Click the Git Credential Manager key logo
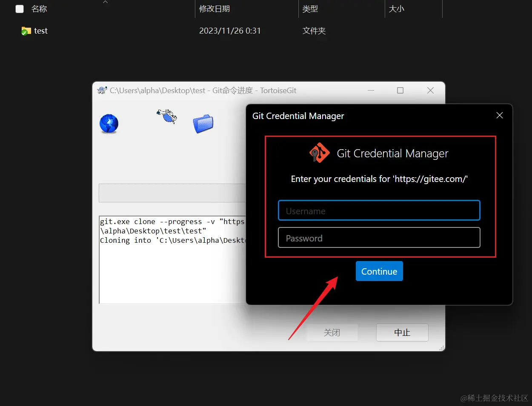532x406 pixels. click(x=319, y=153)
